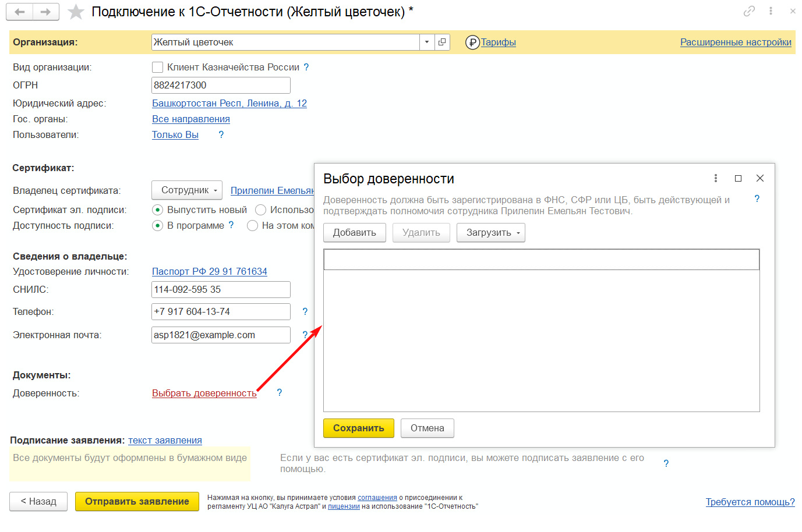The image size is (802, 532).
Task: Choose На этом компьютере radio option
Action: pos(252,225)
